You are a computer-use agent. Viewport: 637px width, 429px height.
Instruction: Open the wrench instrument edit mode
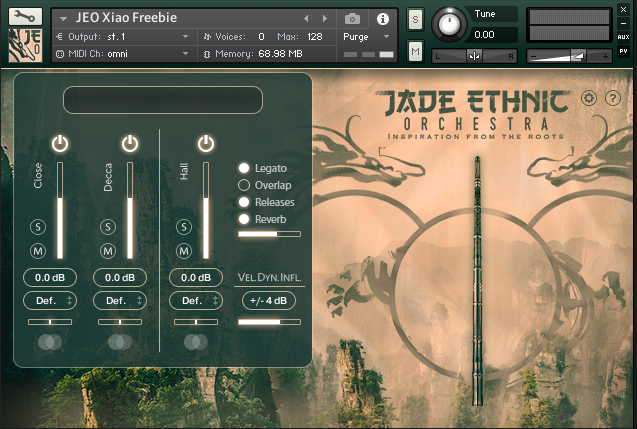25,16
